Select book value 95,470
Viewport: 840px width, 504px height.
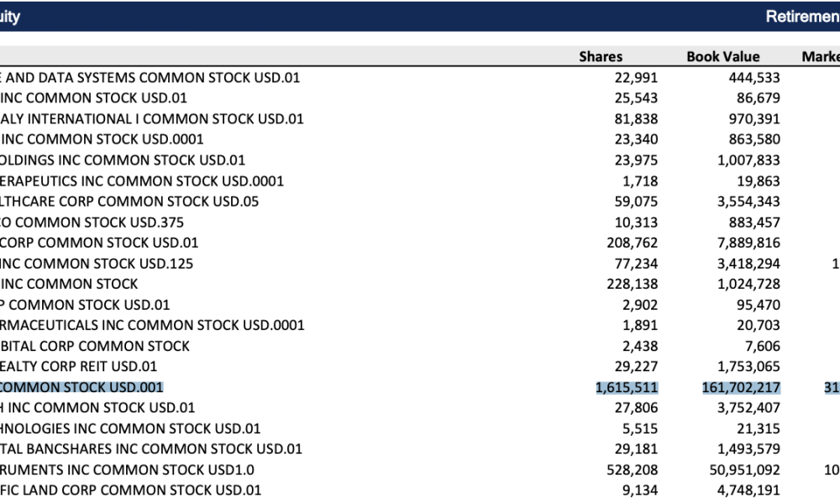[759, 305]
